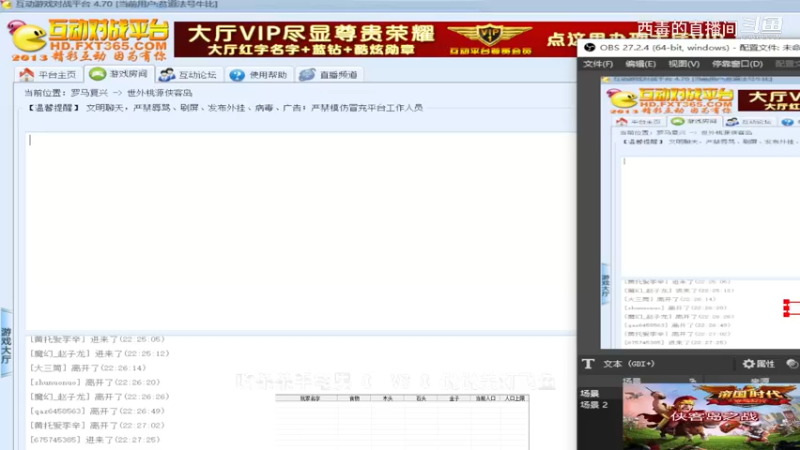
Task: Select the qaz6458563 log entry at 22:26:49
Action: [x=97, y=411]
